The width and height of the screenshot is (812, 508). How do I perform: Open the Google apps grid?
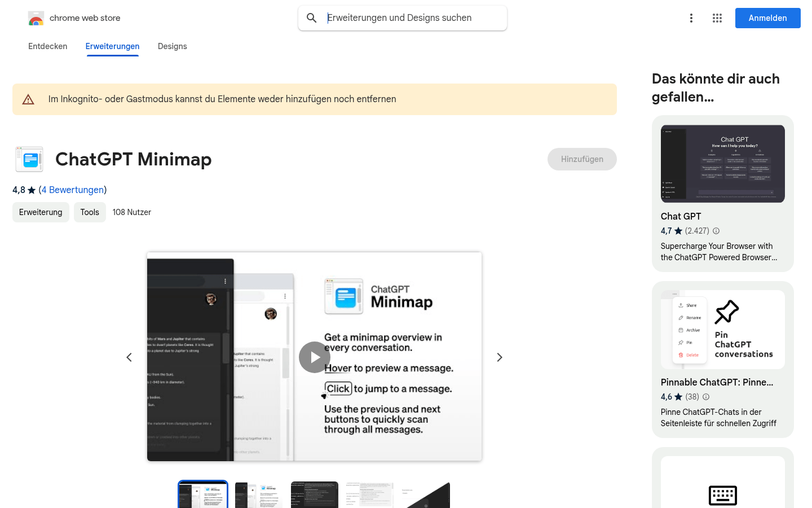click(717, 18)
